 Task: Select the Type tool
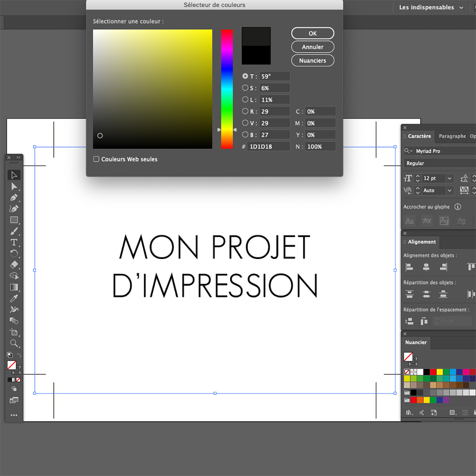point(14,242)
